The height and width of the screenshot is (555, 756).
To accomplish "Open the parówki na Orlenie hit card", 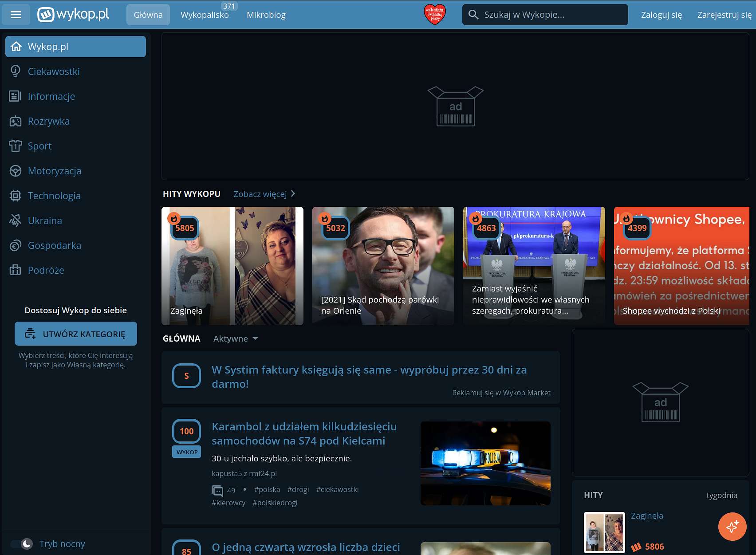I will pos(383,266).
